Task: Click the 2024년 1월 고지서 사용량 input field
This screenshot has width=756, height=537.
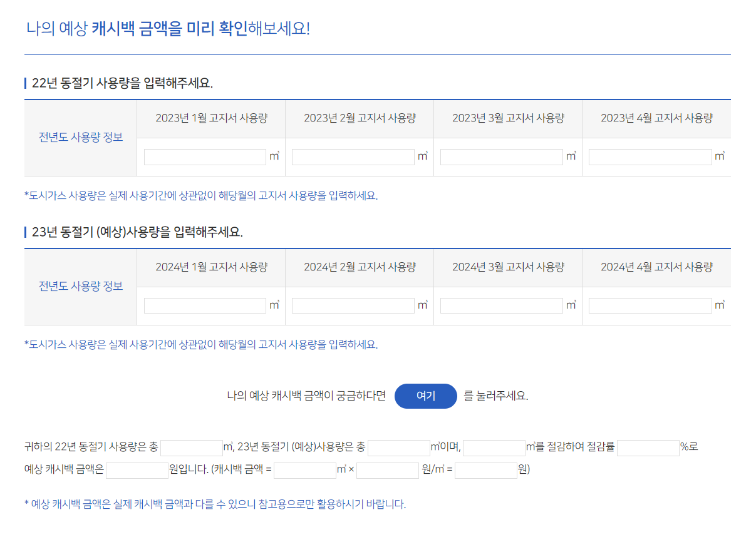Action: [204, 305]
